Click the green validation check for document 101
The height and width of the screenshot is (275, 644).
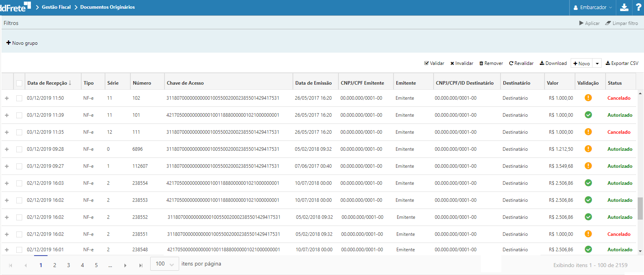588,115
